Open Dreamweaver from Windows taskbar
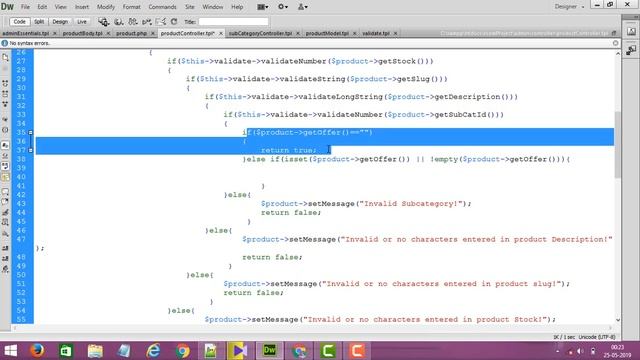 (270, 351)
